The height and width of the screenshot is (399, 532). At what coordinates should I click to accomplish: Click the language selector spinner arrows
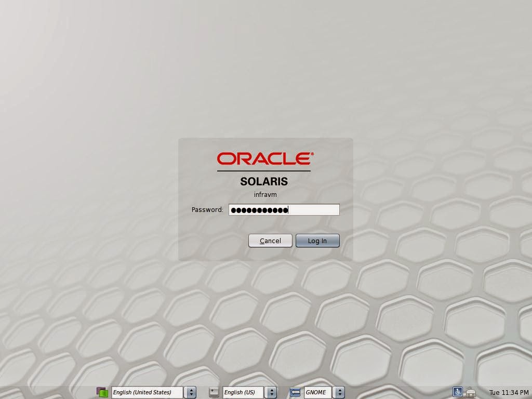pyautogui.click(x=190, y=392)
